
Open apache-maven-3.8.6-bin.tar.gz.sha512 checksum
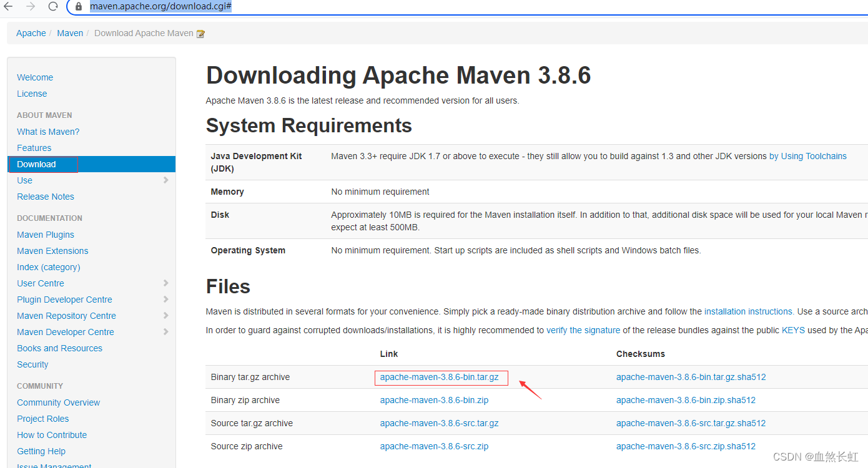[691, 377]
